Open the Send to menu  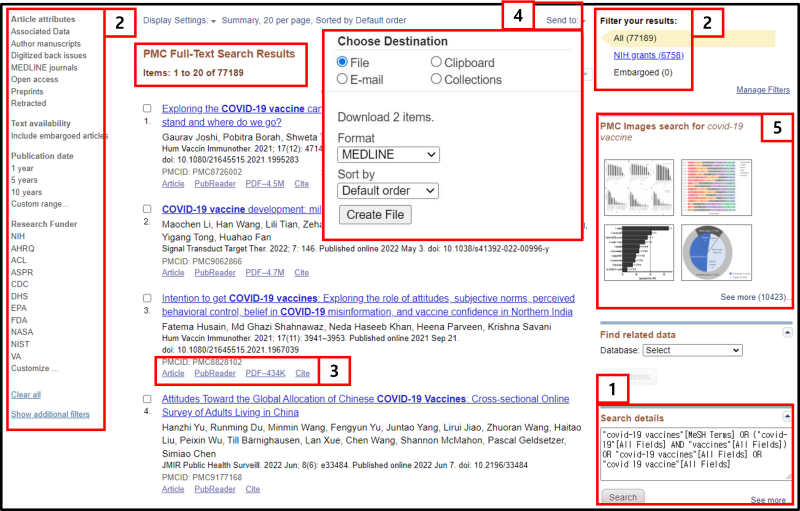tap(565, 20)
